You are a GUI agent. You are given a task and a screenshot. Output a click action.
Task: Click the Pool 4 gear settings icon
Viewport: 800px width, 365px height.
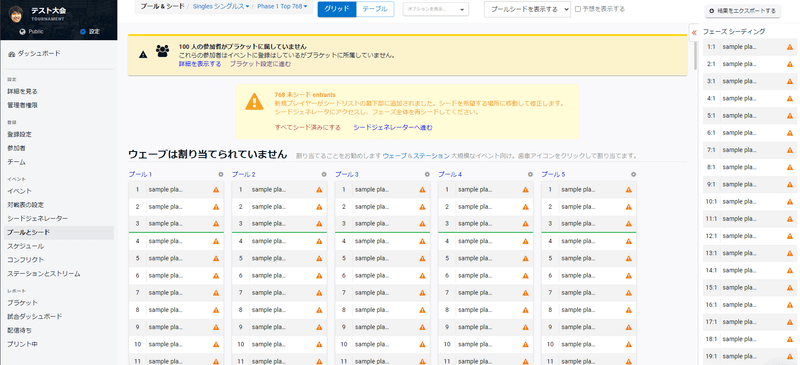click(x=530, y=175)
